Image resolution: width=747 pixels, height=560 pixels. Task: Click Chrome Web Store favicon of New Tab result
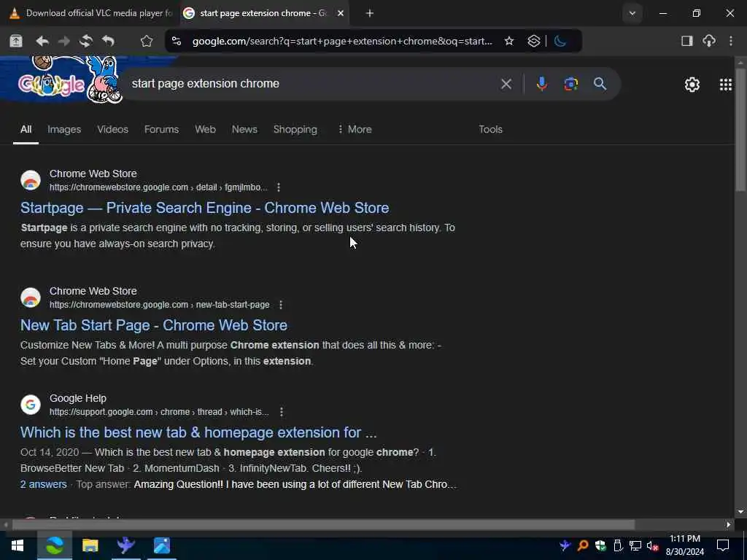[31, 297]
